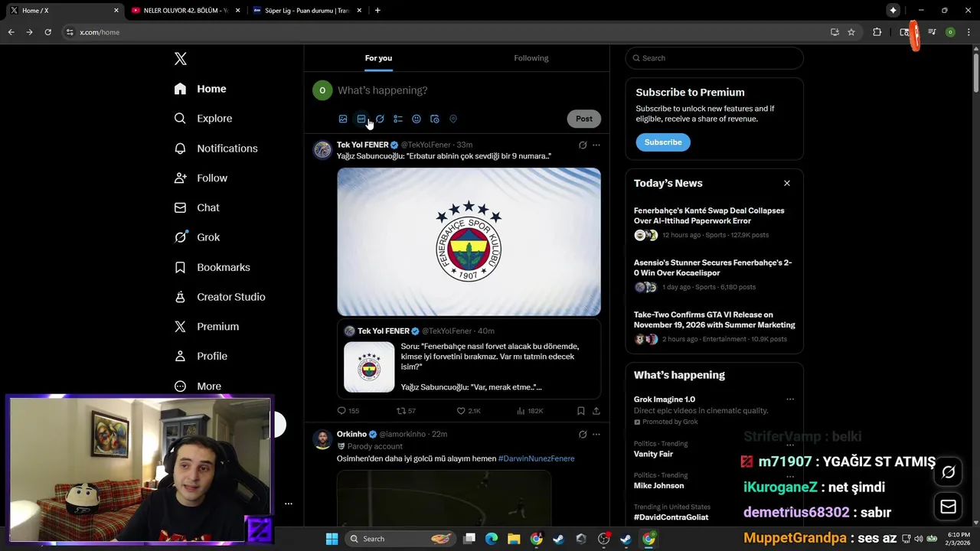Open Chrome media controls
The image size is (980, 551).
(932, 32)
